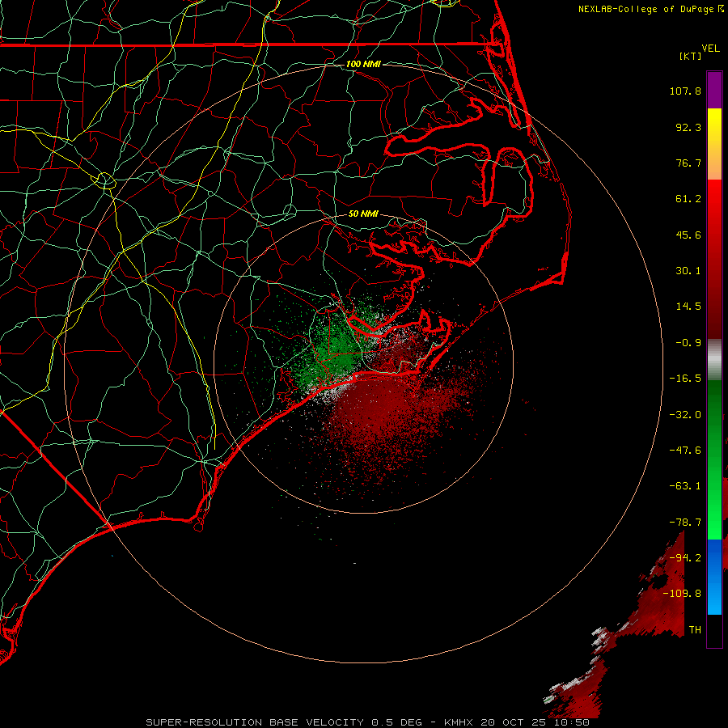The height and width of the screenshot is (728, 728).
Task: Click the -0.9 legend value
Action: (688, 343)
